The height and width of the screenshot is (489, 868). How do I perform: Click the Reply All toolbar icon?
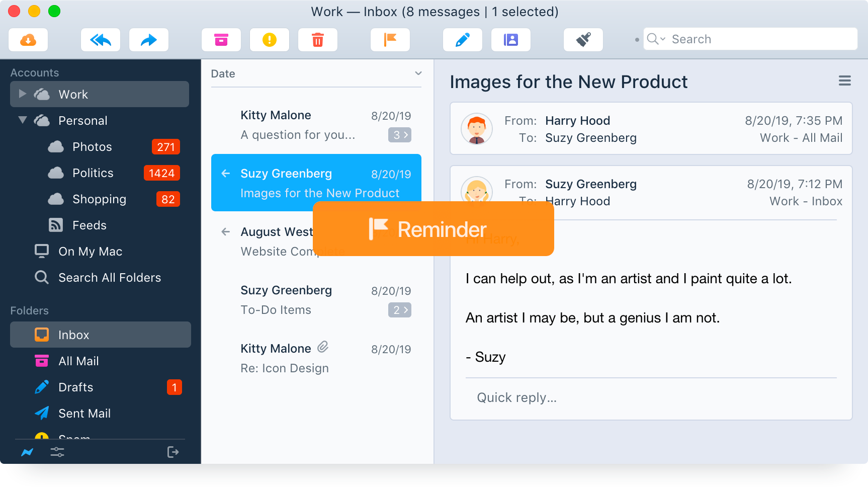101,40
